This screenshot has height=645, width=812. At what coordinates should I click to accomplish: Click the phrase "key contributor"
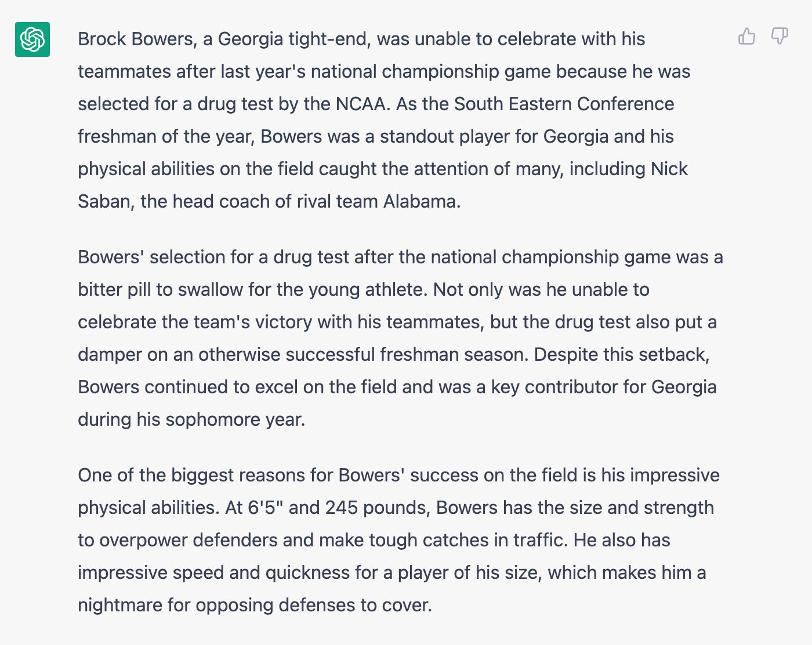pyautogui.click(x=554, y=387)
